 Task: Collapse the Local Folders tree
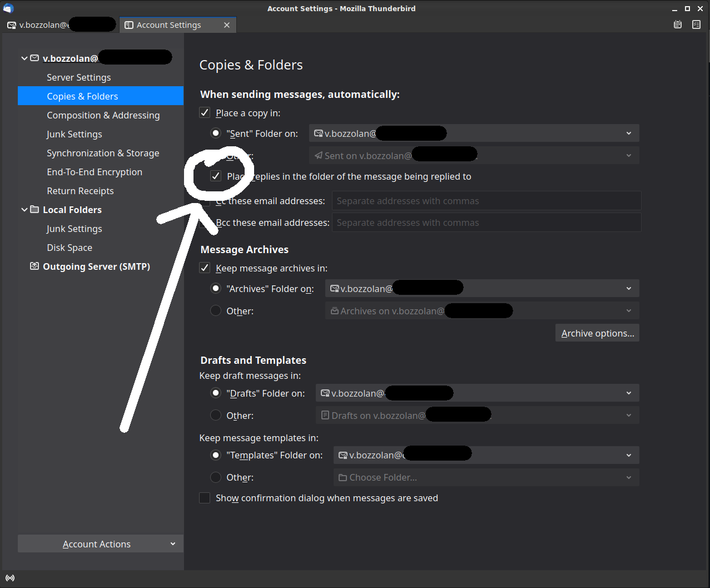[x=24, y=210]
